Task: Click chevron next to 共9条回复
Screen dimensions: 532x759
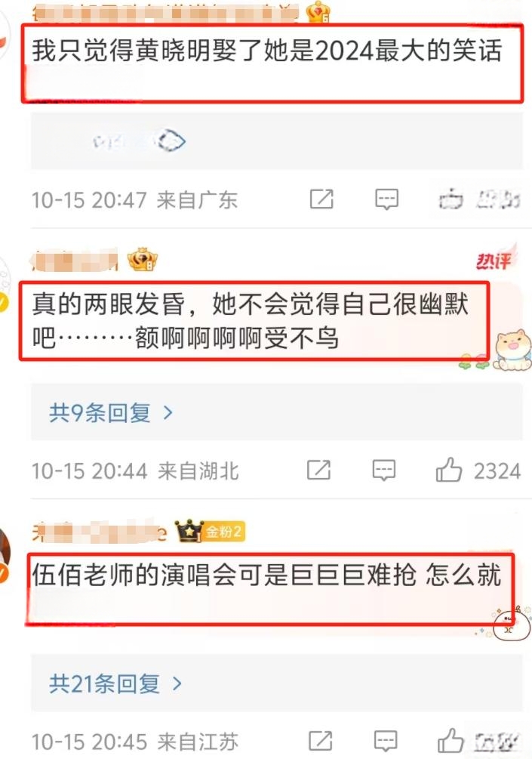Action: point(168,413)
